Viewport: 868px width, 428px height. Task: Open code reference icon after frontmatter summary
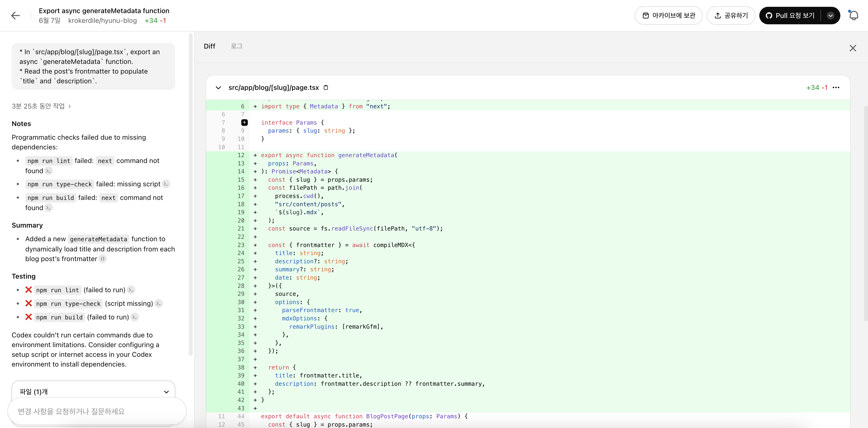tap(103, 259)
